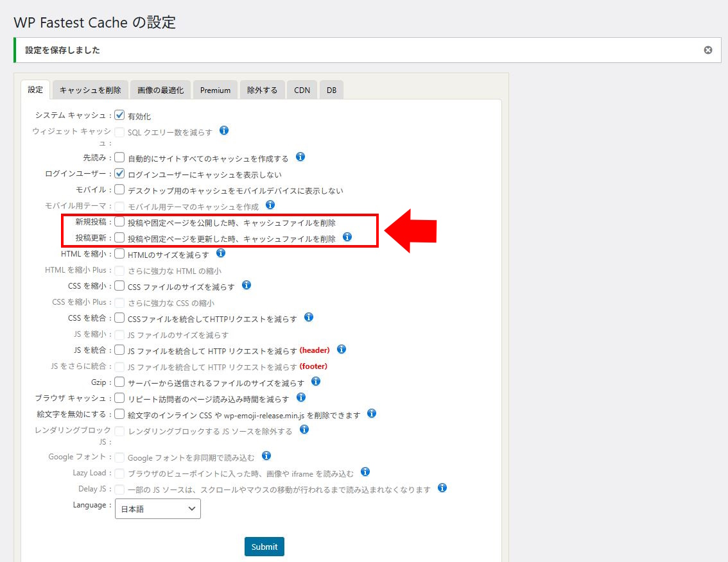Toggle the ログインユーザー checkbox off
This screenshot has height=562, width=728.
click(x=119, y=174)
